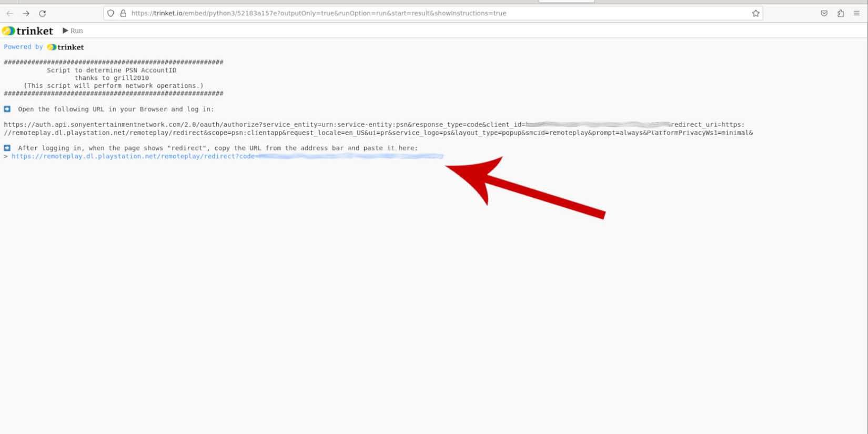Open the tracking protection shield icon
This screenshot has height=434, width=868.
pos(110,13)
